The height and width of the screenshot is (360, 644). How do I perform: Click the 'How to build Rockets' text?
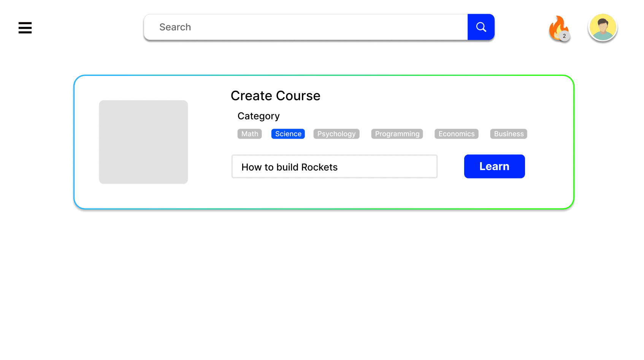tap(289, 167)
